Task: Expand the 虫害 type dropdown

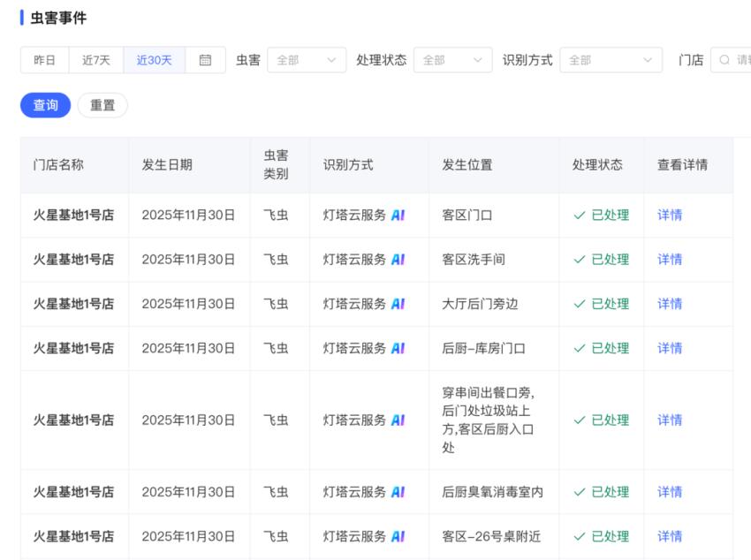Action: click(x=307, y=60)
